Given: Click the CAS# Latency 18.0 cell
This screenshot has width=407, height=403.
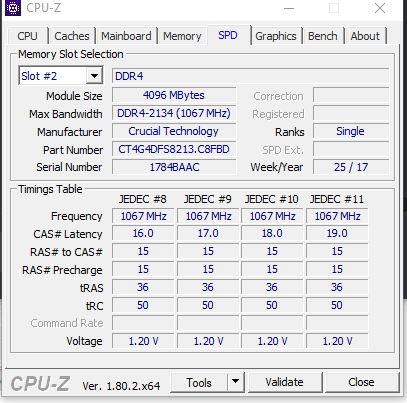Looking at the screenshot, I should pyautogui.click(x=272, y=233).
